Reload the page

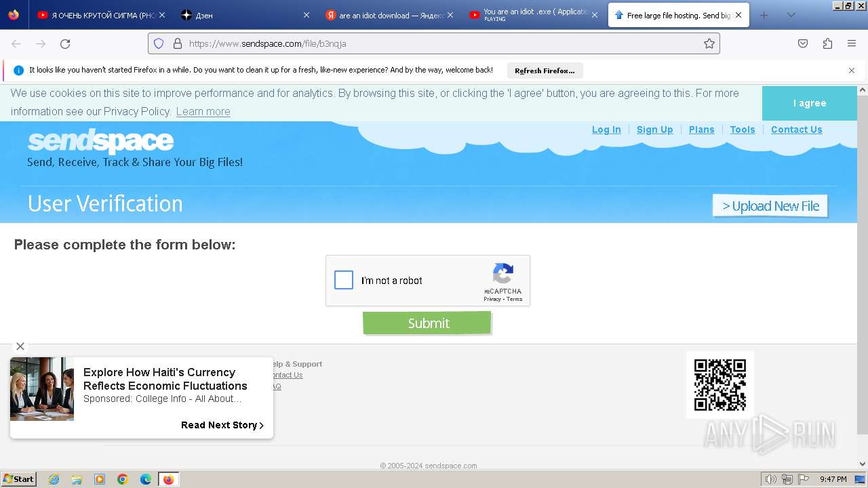pos(65,43)
